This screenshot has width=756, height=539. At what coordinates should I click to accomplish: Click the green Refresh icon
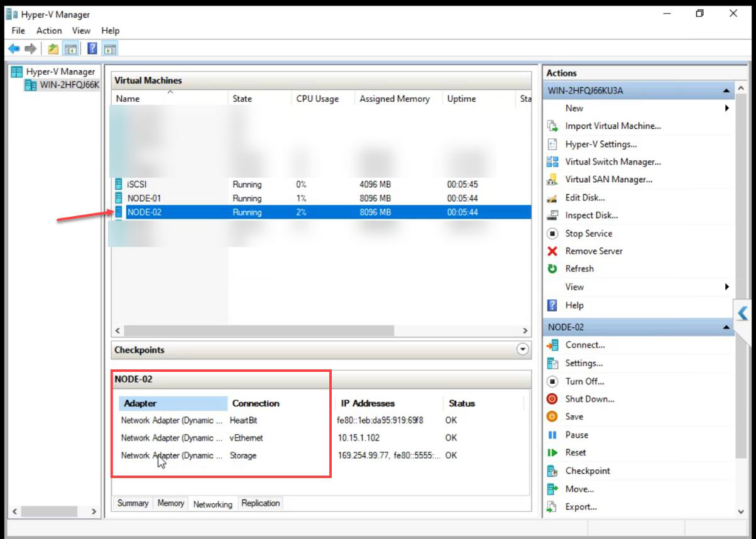click(552, 268)
